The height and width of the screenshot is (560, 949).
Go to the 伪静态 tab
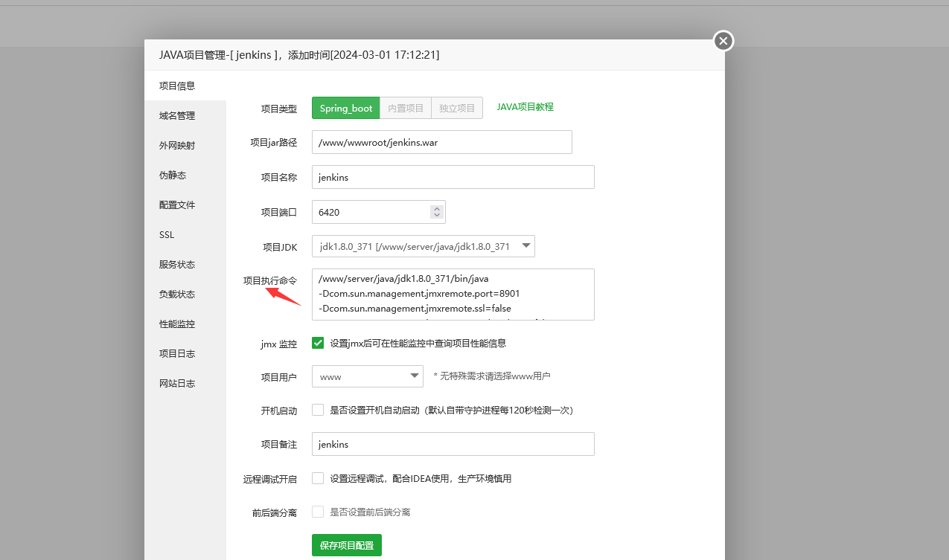(x=185, y=175)
